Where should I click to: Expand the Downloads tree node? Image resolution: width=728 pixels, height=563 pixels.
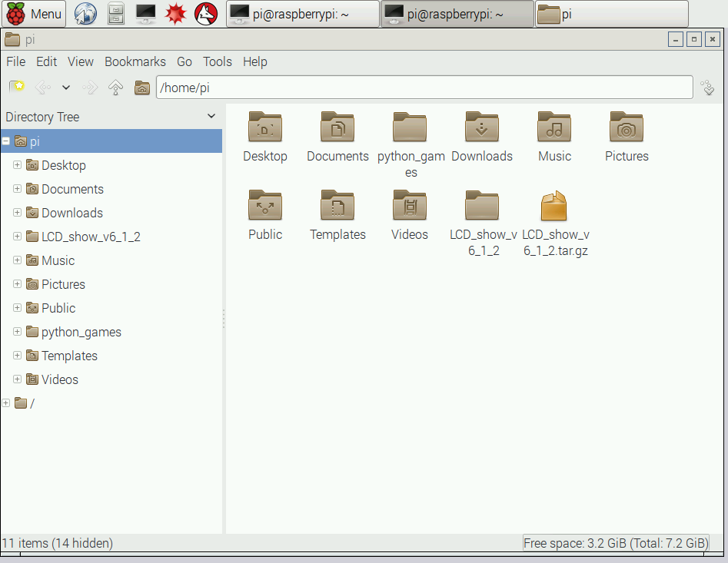click(17, 213)
